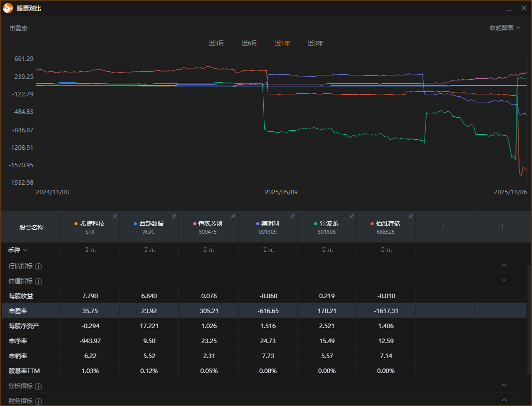The width and height of the screenshot is (532, 406).
Task: Close the 香农芯创 300475 column
Action: (x=233, y=216)
